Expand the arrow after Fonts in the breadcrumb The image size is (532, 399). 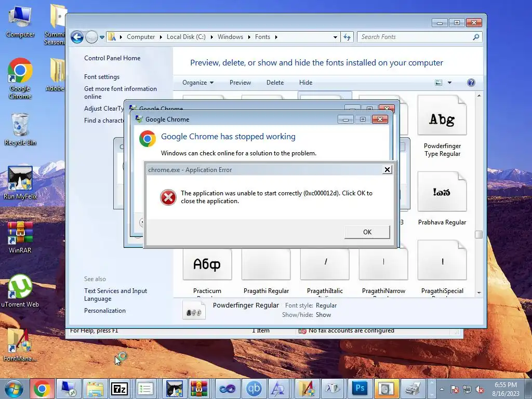tap(276, 37)
